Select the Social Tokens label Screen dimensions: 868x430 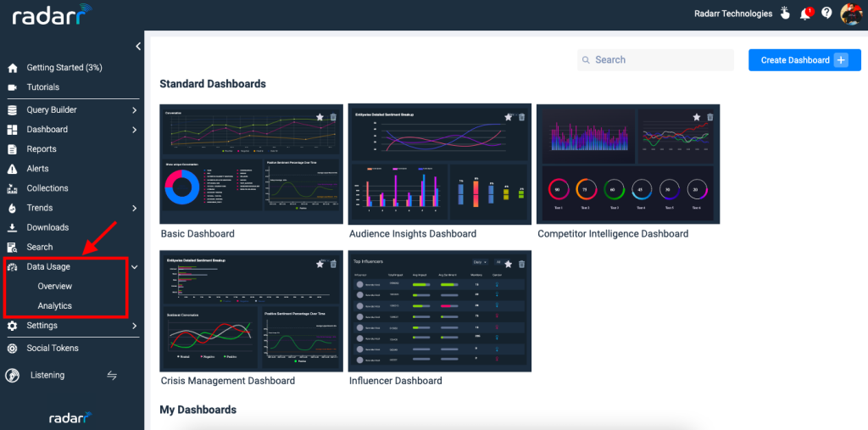click(x=53, y=349)
